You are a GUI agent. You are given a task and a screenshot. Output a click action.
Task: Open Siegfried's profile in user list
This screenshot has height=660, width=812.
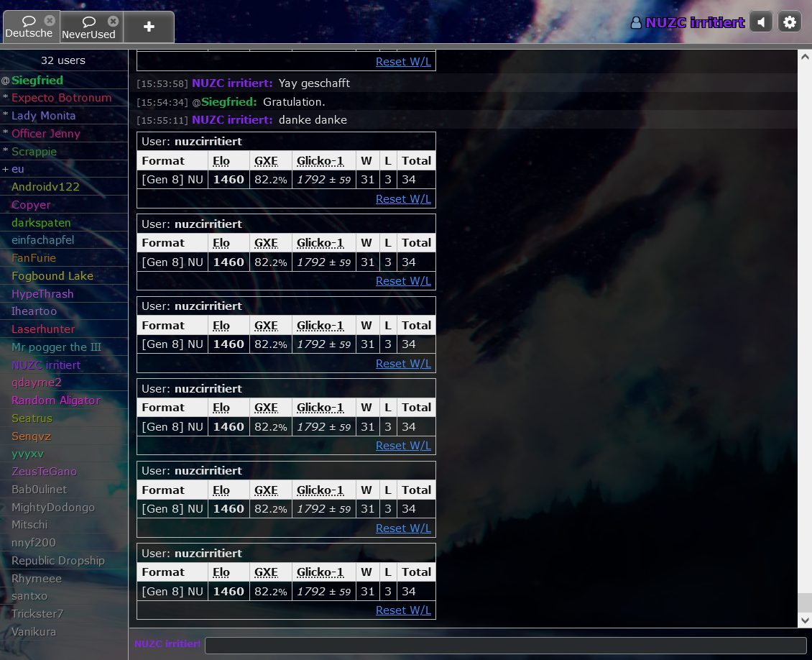37,81
